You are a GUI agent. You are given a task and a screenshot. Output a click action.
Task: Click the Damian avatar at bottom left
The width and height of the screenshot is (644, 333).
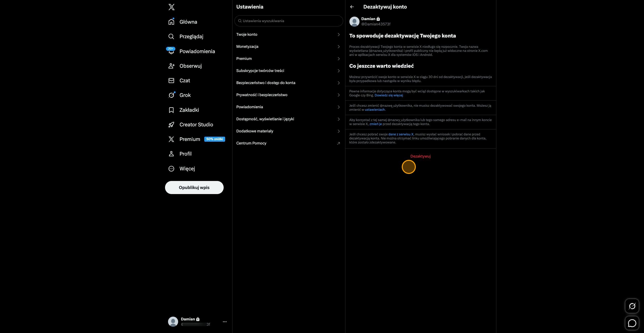tap(173, 322)
